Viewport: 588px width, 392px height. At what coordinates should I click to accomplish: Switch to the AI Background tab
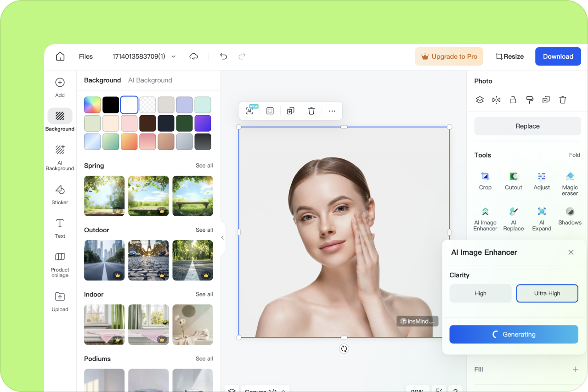click(x=150, y=80)
